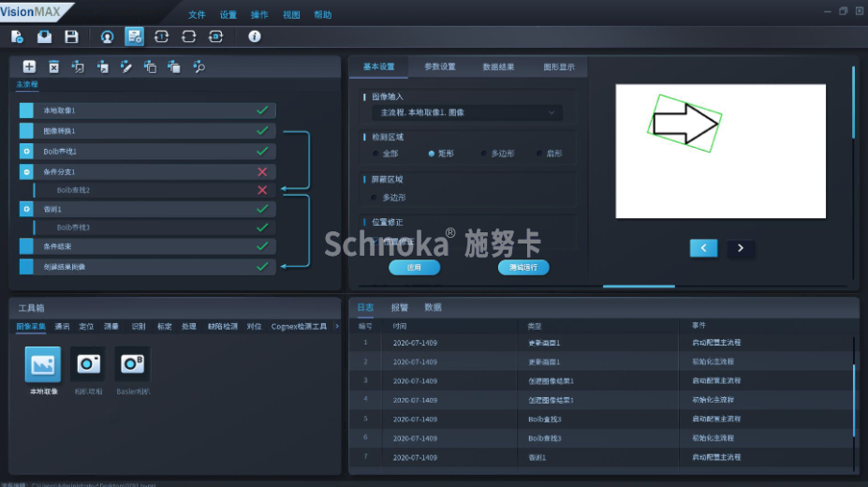Click the blue square icon beside 创建结果图像

pos(26,267)
